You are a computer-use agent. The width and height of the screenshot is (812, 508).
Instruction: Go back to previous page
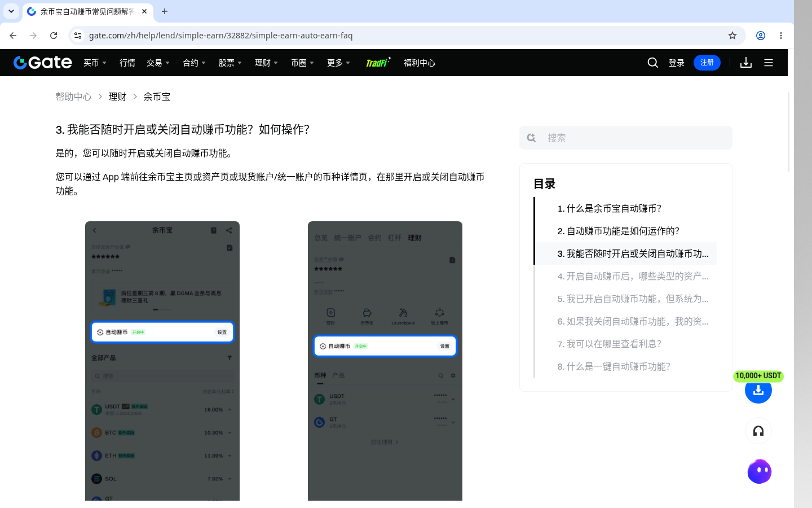(x=13, y=36)
